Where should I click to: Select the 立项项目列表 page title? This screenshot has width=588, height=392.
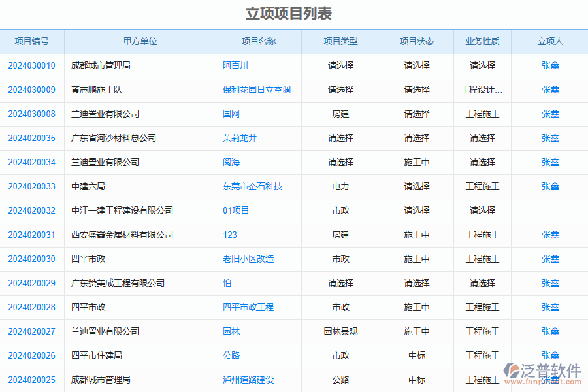(289, 14)
